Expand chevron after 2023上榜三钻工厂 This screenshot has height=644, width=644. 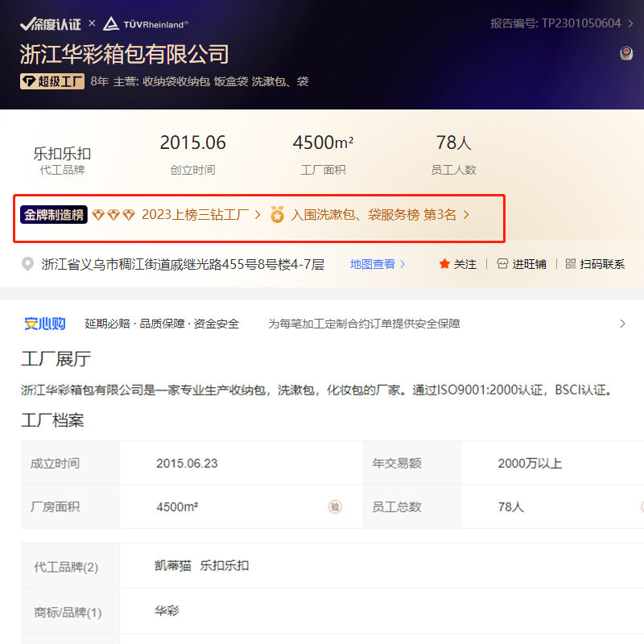pyautogui.click(x=258, y=214)
